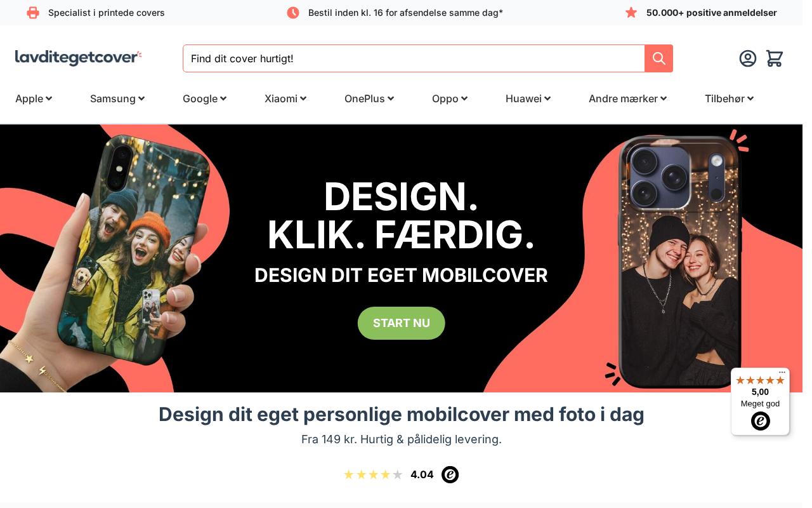This screenshot has height=508, width=812.
Task: Expand the Apple dropdown menu
Action: click(34, 98)
